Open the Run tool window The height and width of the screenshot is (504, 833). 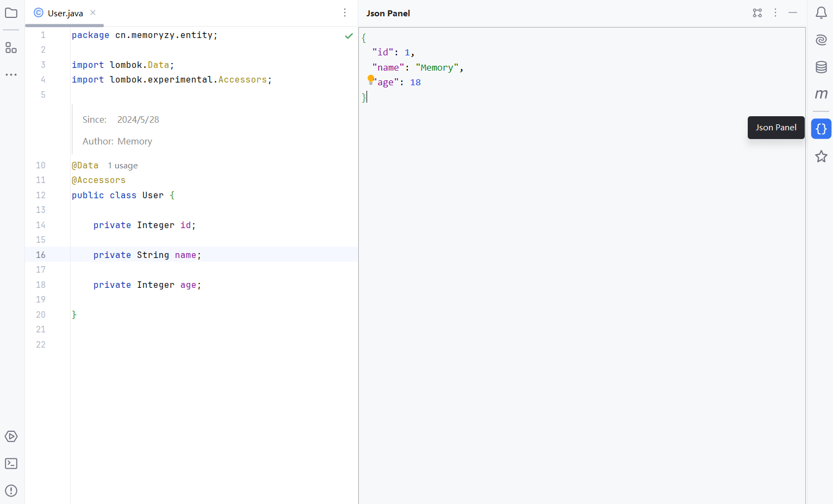coord(11,436)
